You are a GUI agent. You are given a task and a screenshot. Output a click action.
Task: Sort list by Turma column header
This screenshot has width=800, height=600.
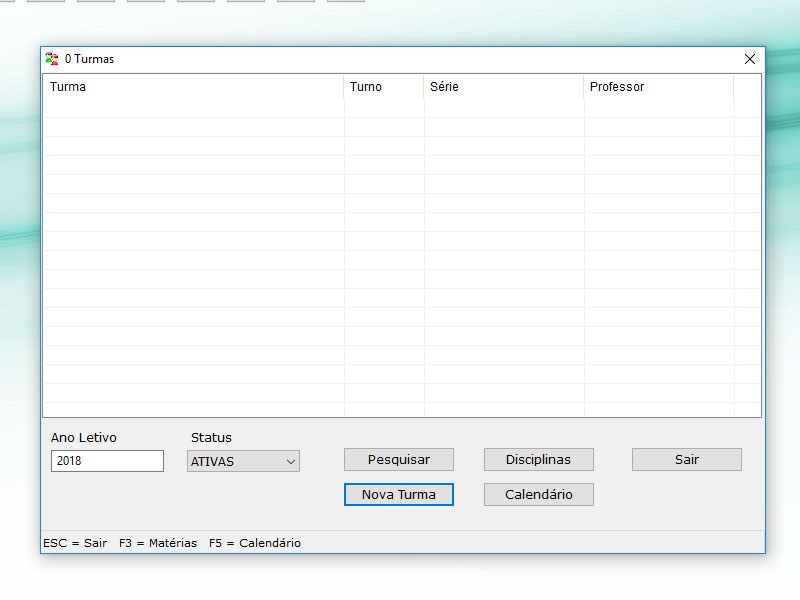(x=193, y=87)
